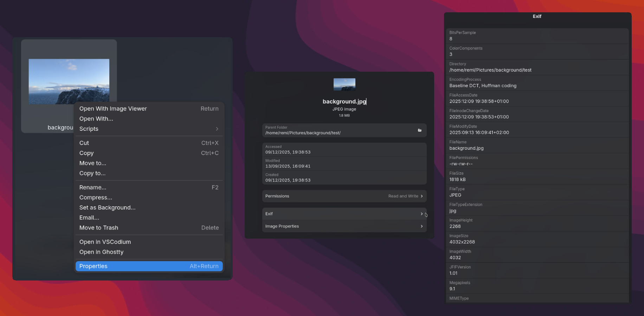The width and height of the screenshot is (644, 316).
Task: Click Set as Background menu entry
Action: point(108,208)
